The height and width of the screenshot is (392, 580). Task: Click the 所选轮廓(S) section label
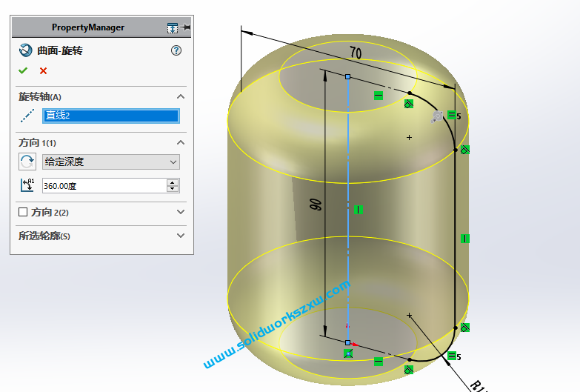pos(44,236)
